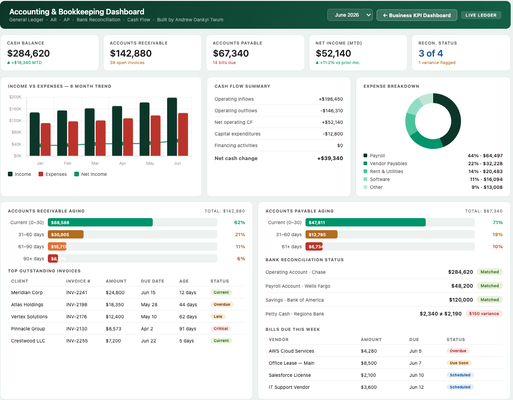Screen dimensions: 513x400
Task: Click the IT Support Vendor bill row
Action: click(384, 387)
